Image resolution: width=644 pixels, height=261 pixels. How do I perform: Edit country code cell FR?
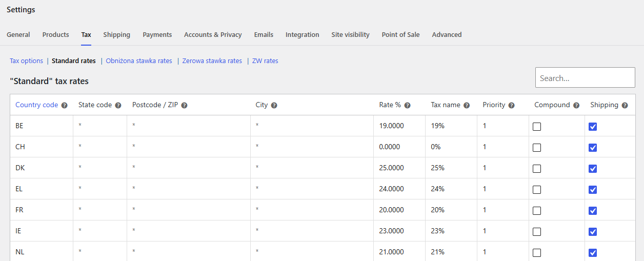click(x=42, y=210)
